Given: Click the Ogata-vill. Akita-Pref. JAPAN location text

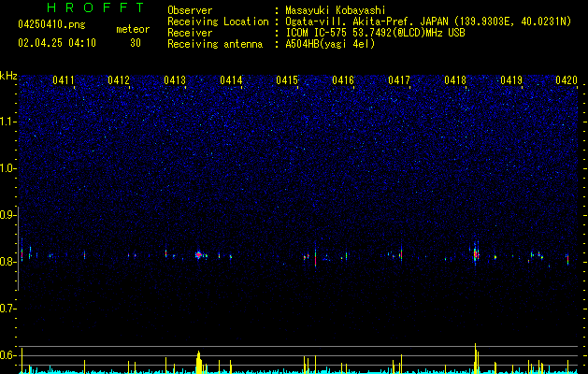Looking at the screenshot, I should [428, 22].
